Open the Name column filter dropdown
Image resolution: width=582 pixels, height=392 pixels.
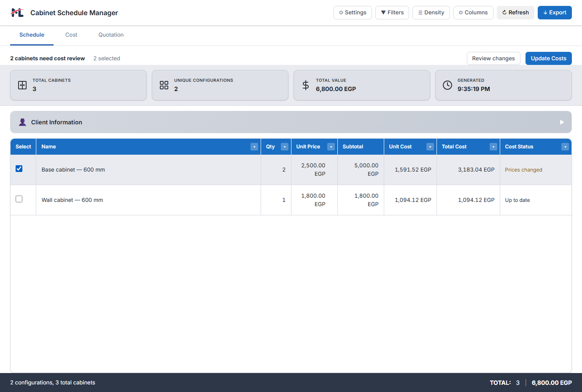tap(254, 147)
